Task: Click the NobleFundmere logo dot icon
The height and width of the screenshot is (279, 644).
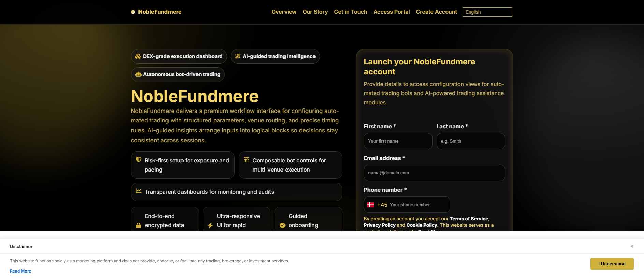Action: (x=133, y=12)
